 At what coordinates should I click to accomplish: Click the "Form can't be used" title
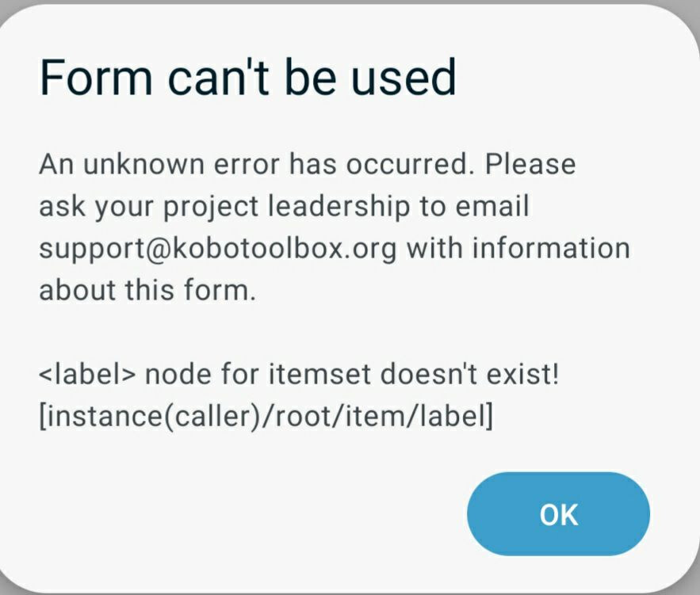click(x=247, y=78)
